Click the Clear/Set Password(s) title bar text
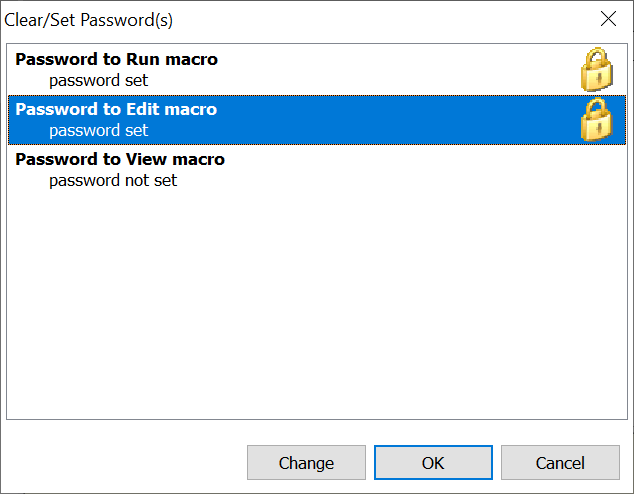The image size is (634, 494). pos(95,20)
